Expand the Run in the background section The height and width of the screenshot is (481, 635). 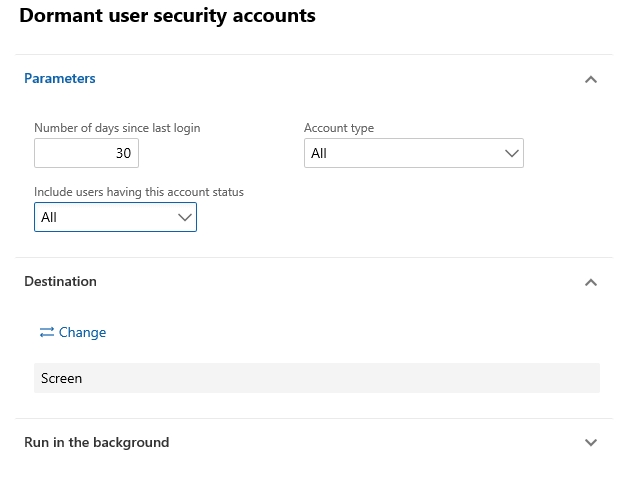click(591, 443)
